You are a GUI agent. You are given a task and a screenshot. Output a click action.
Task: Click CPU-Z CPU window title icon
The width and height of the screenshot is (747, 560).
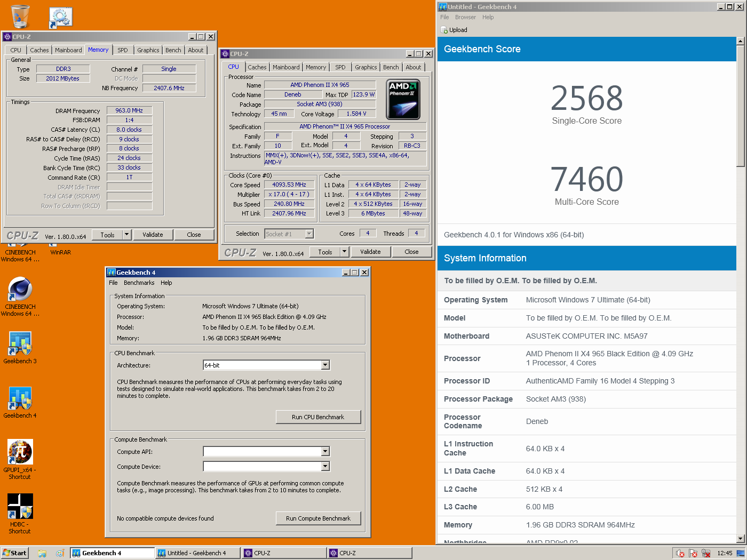click(x=225, y=54)
